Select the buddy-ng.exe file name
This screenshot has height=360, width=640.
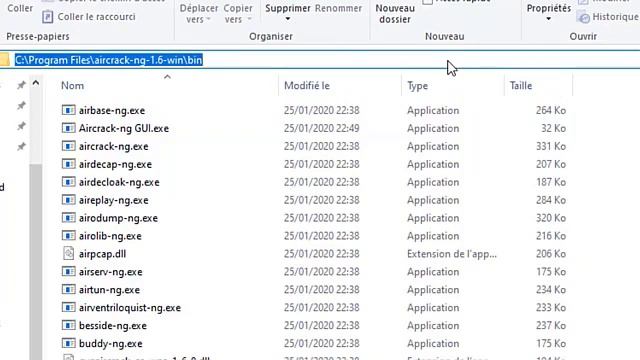pyautogui.click(x=111, y=344)
